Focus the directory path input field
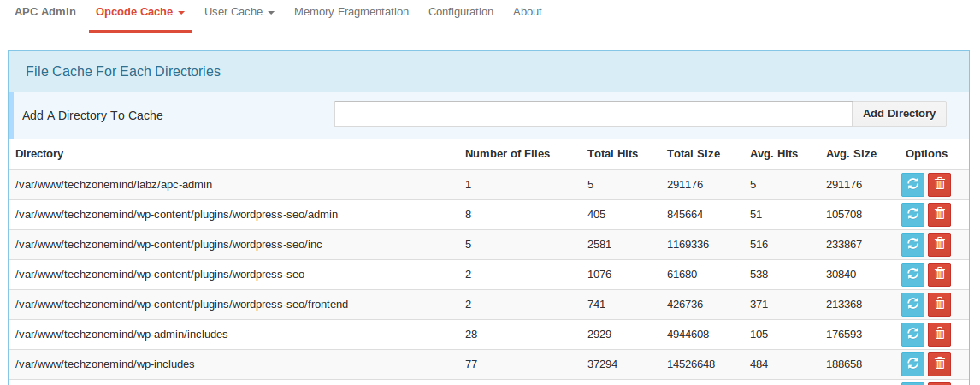This screenshot has width=980, height=385. pos(593,114)
